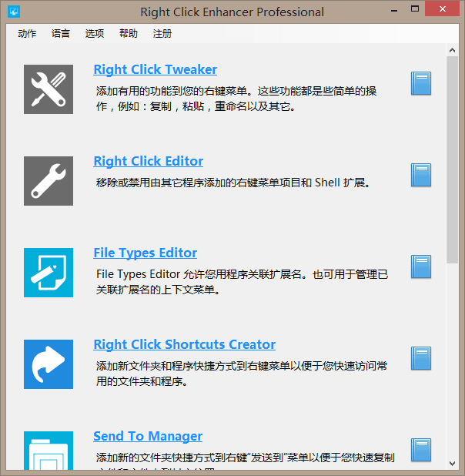Screen dimensions: 465x476
Task: Open the 帮助 menu
Action: pyautogui.click(x=129, y=33)
